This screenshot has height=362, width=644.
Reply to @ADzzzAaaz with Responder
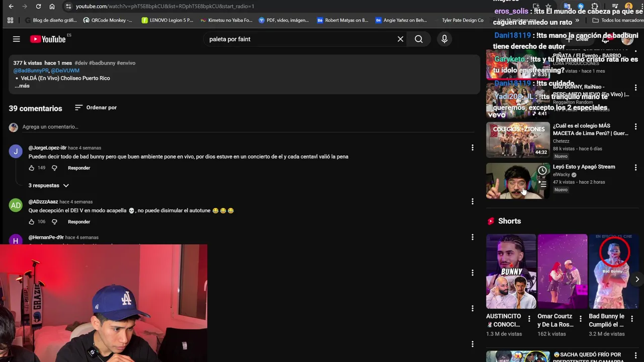coord(79,222)
